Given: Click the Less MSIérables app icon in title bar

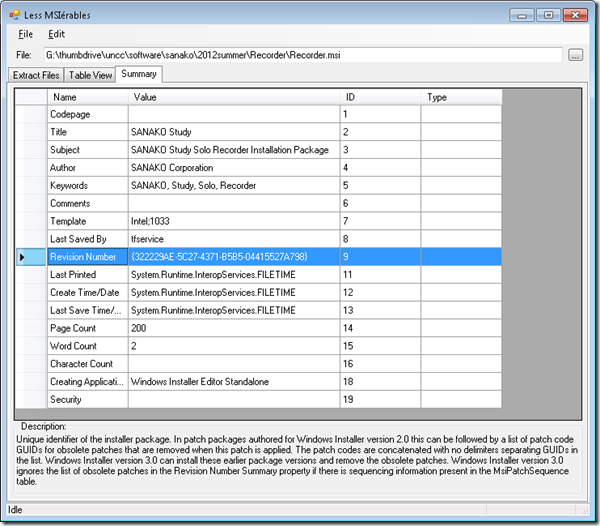Looking at the screenshot, I should (x=14, y=13).
